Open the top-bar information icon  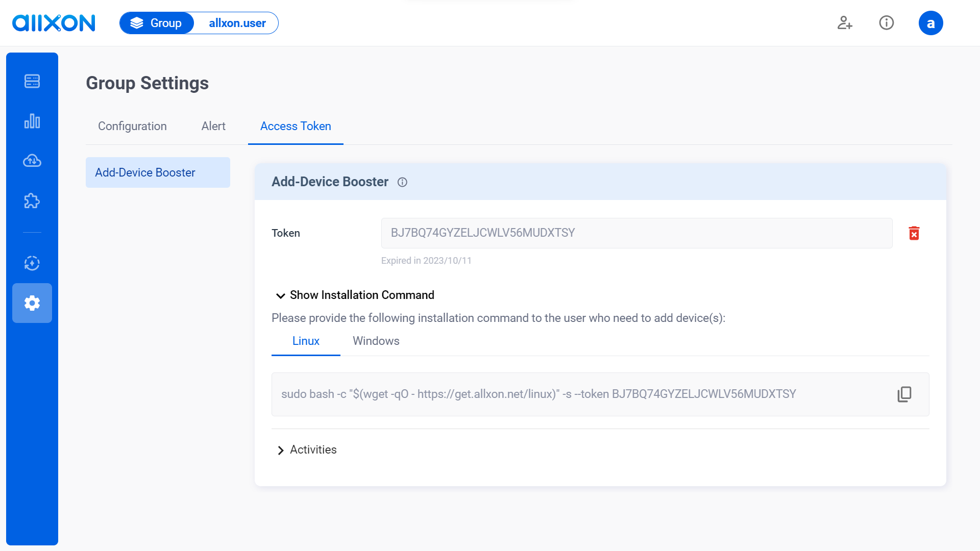(887, 23)
